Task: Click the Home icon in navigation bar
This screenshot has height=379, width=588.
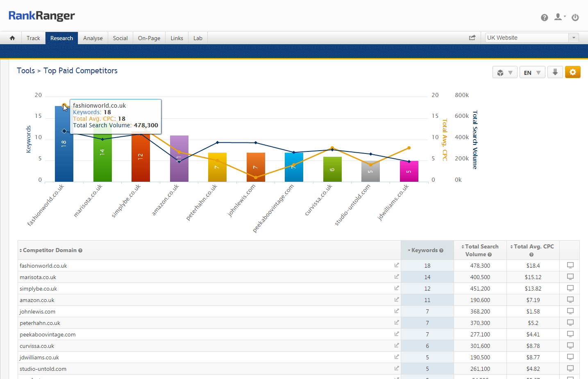Action: 12,38
